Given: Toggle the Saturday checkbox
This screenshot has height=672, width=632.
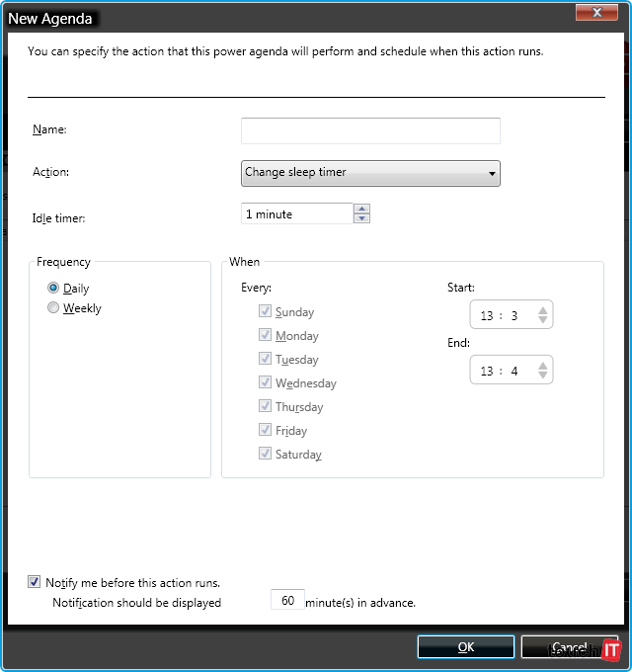Looking at the screenshot, I should pos(265,454).
